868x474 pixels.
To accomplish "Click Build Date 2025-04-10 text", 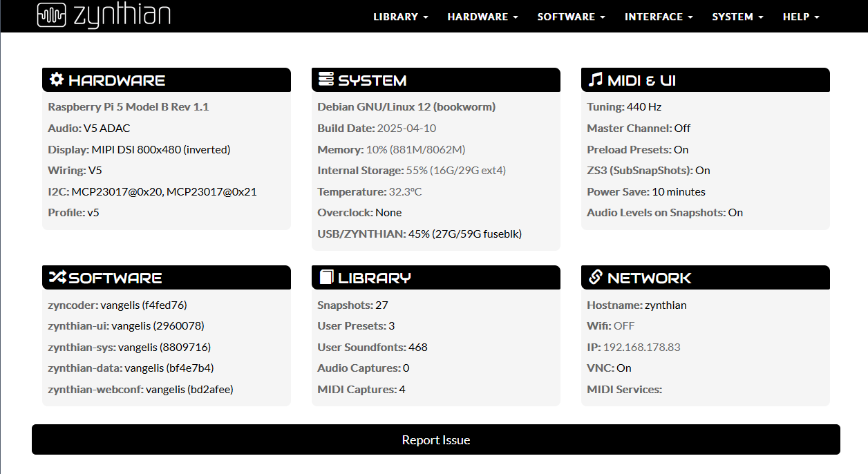I will pos(377,128).
